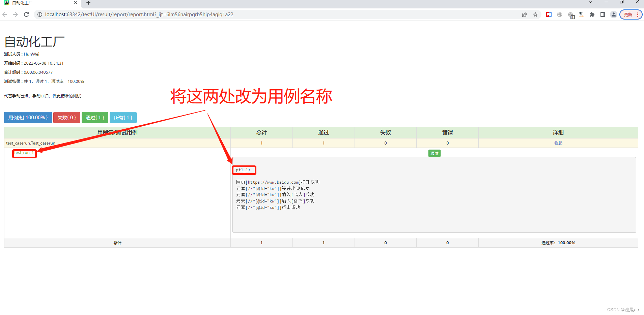Screen dimensions: 644x315
Task: Collapse details via 收起 link
Action: point(558,143)
